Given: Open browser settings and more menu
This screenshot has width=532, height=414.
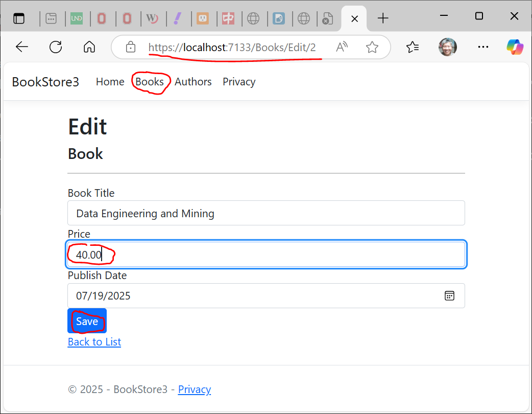Looking at the screenshot, I should [x=483, y=47].
